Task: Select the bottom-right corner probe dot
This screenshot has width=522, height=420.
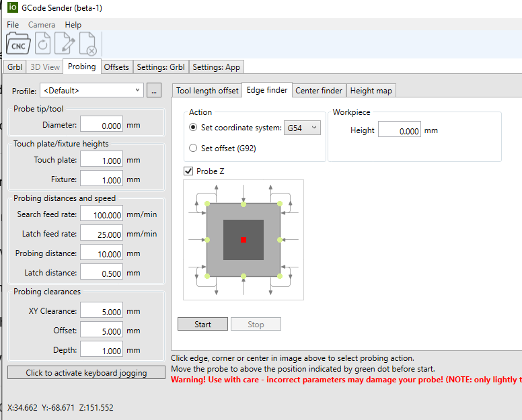Action: pos(278,276)
